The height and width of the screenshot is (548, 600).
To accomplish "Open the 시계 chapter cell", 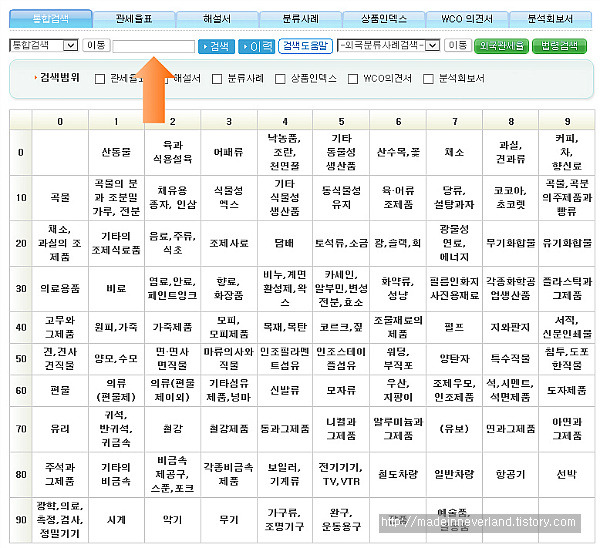I will coord(116,520).
